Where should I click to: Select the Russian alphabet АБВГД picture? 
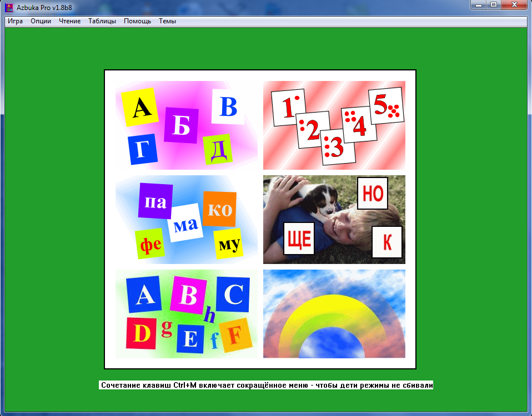(x=186, y=125)
